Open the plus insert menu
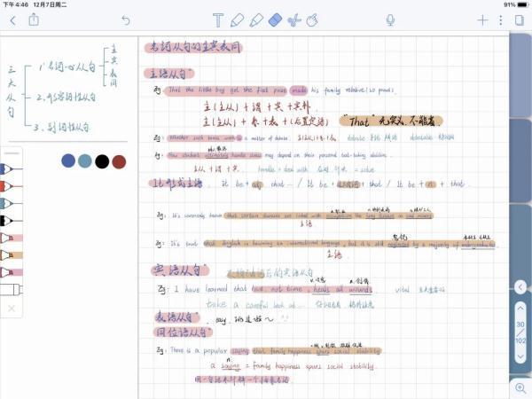 pos(482,20)
